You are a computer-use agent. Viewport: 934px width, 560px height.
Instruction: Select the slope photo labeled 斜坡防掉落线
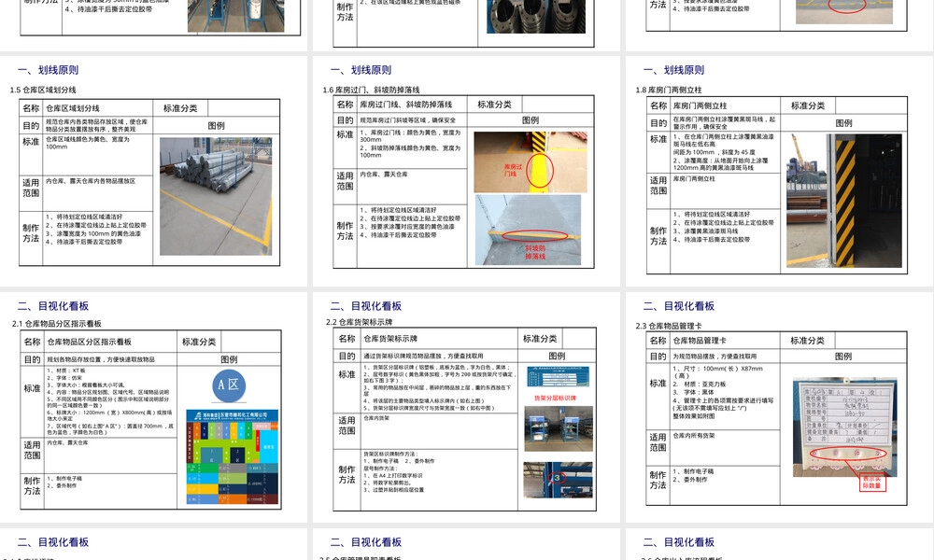click(528, 230)
